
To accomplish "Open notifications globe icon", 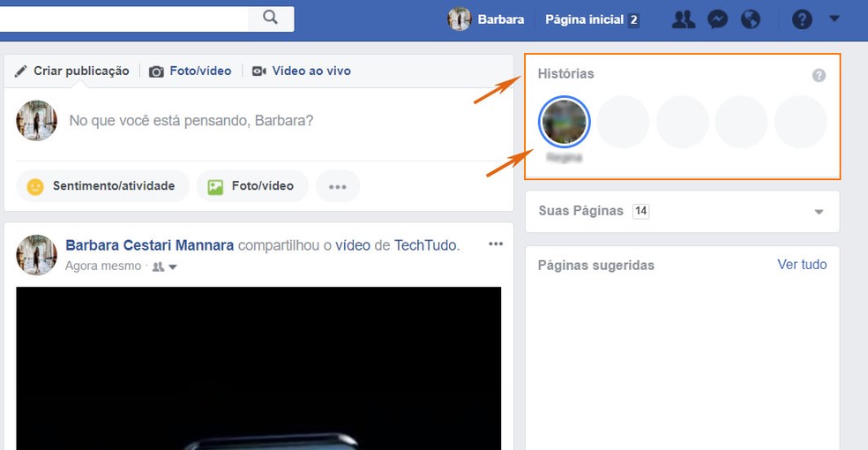I will tap(751, 20).
